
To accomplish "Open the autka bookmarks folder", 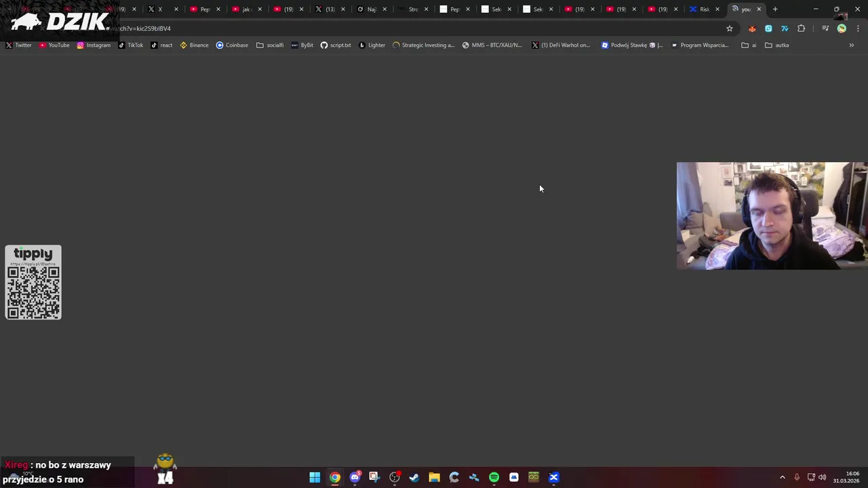I will pyautogui.click(x=777, y=45).
